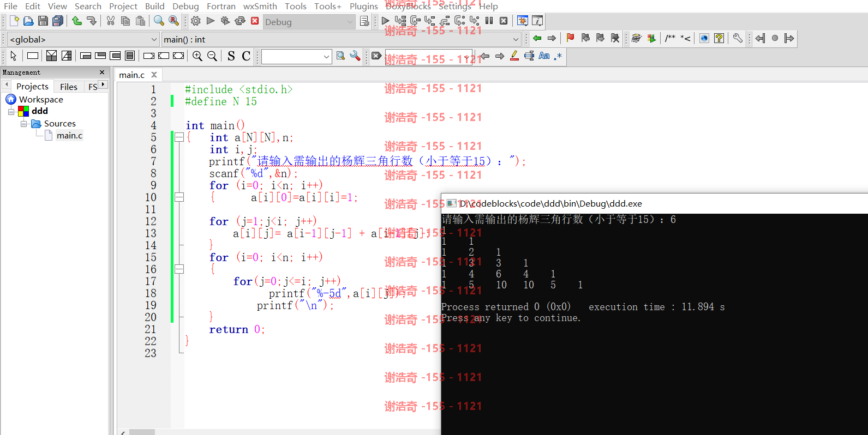Save the current file with floppy icon

pos(43,21)
